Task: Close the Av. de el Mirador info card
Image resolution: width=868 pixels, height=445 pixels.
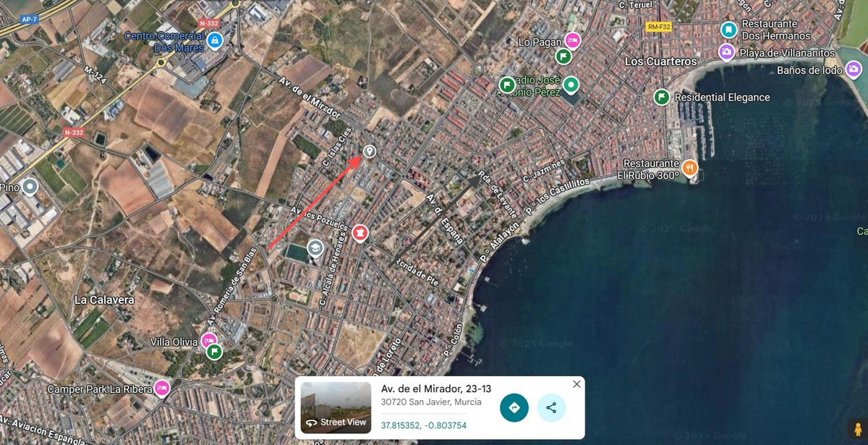Action: click(576, 384)
